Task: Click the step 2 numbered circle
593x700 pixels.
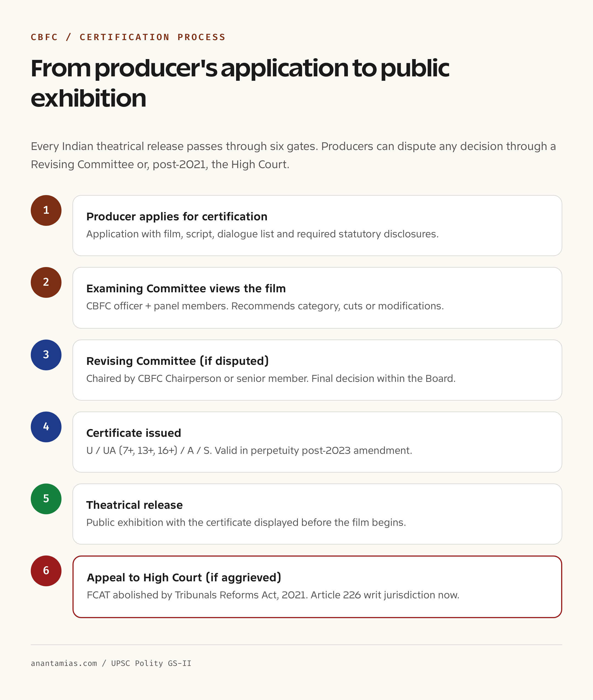Action: [46, 282]
